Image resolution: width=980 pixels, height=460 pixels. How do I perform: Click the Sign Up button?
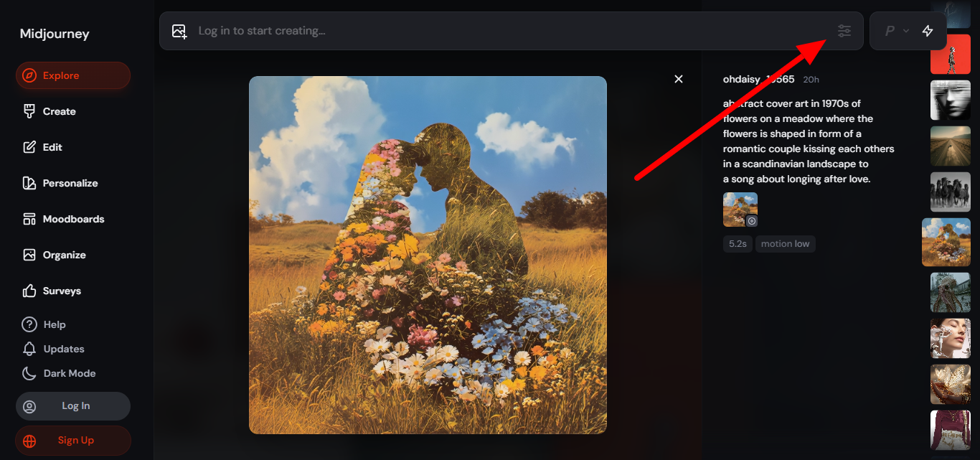click(x=73, y=441)
